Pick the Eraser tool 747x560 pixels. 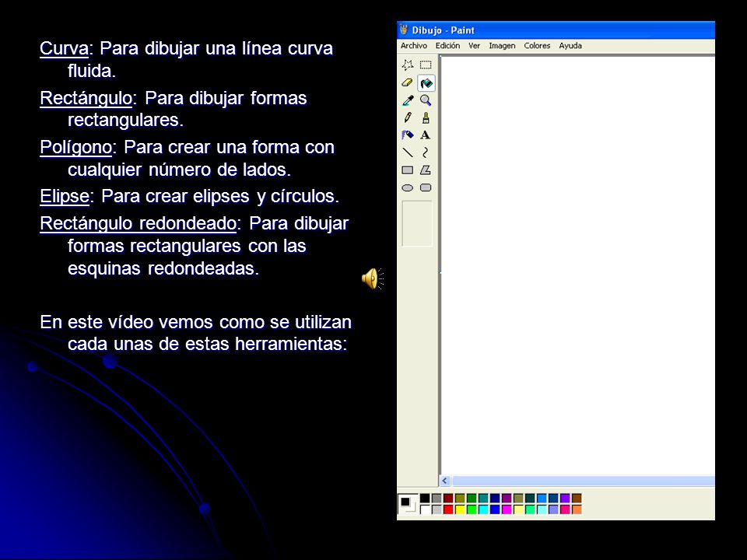[x=407, y=83]
